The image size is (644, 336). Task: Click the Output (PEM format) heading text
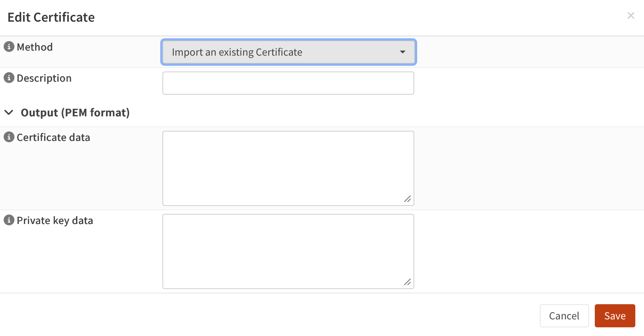tap(75, 113)
